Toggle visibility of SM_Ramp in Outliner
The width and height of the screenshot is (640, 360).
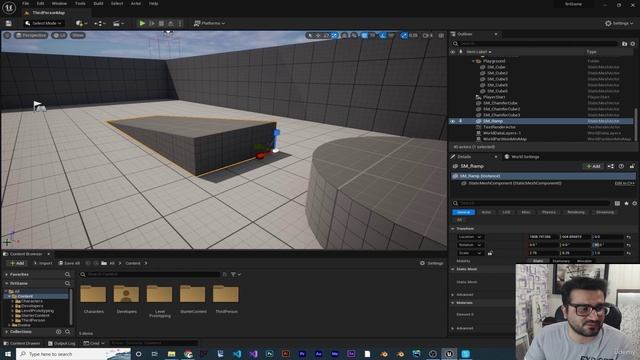coord(453,121)
